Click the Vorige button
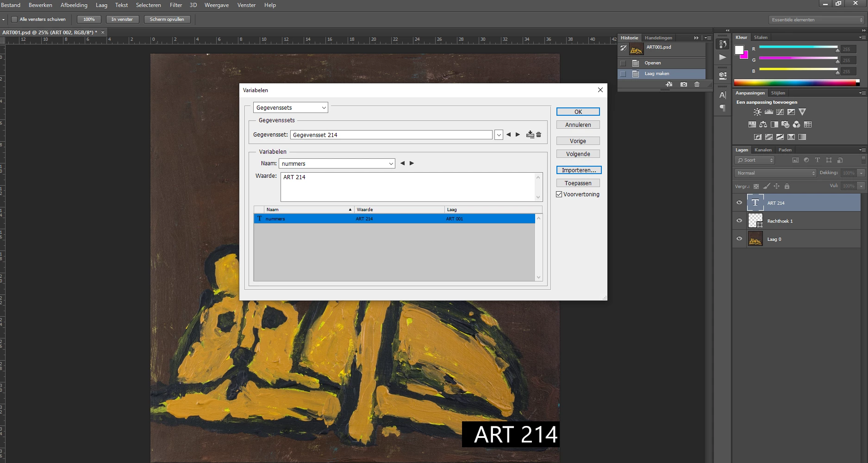The image size is (868, 463). (578, 141)
